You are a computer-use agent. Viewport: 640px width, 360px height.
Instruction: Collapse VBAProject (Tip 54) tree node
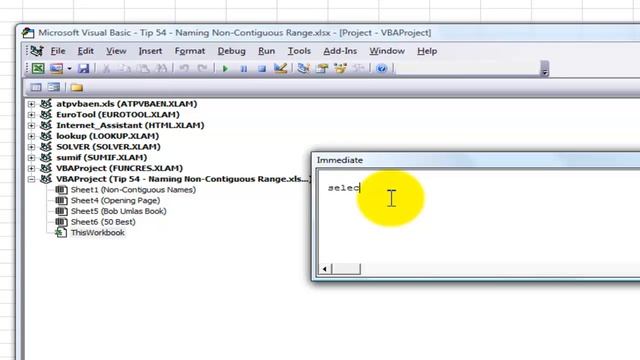[31, 179]
